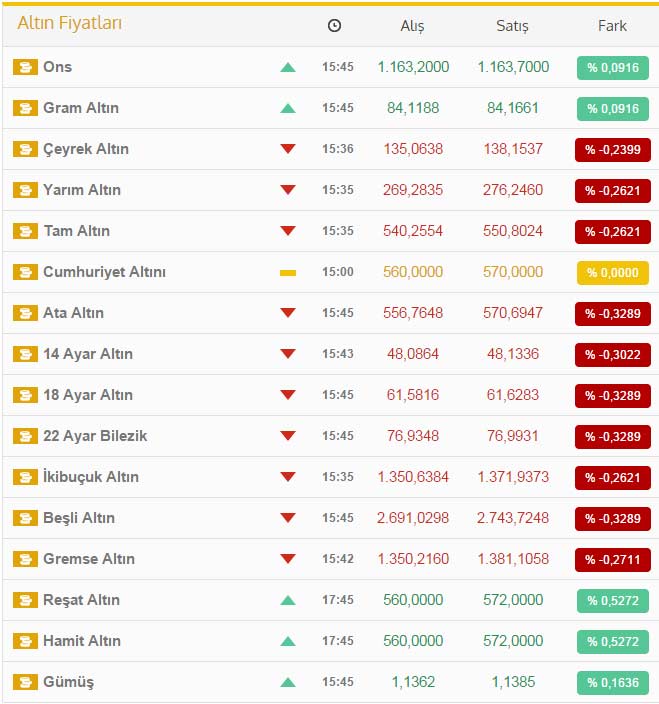
Task: Click the yellow dash icon for Cumhuriyet Altını
Action: (288, 272)
